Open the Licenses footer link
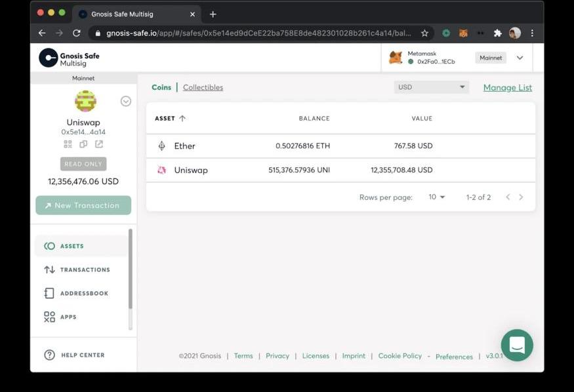574x392 pixels. point(316,356)
